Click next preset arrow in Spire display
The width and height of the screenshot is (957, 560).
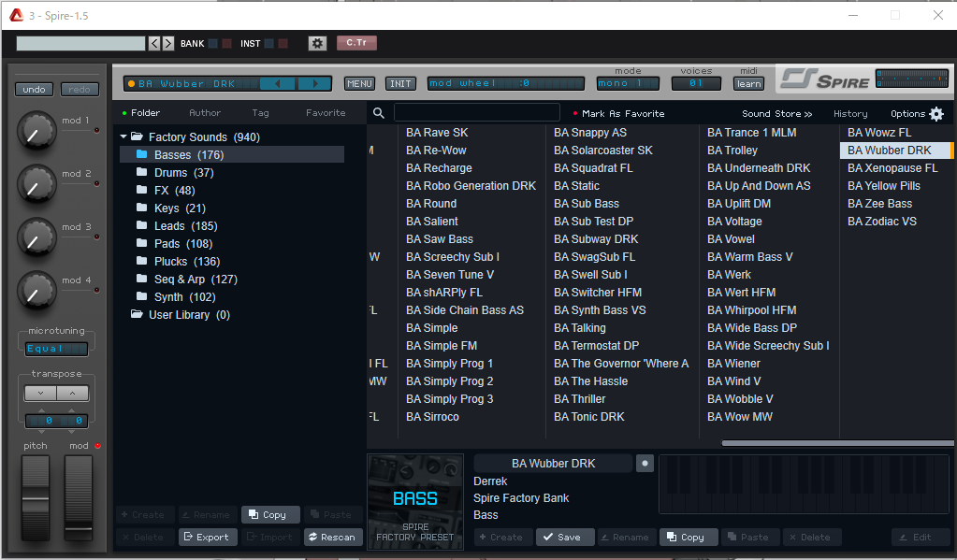point(315,83)
